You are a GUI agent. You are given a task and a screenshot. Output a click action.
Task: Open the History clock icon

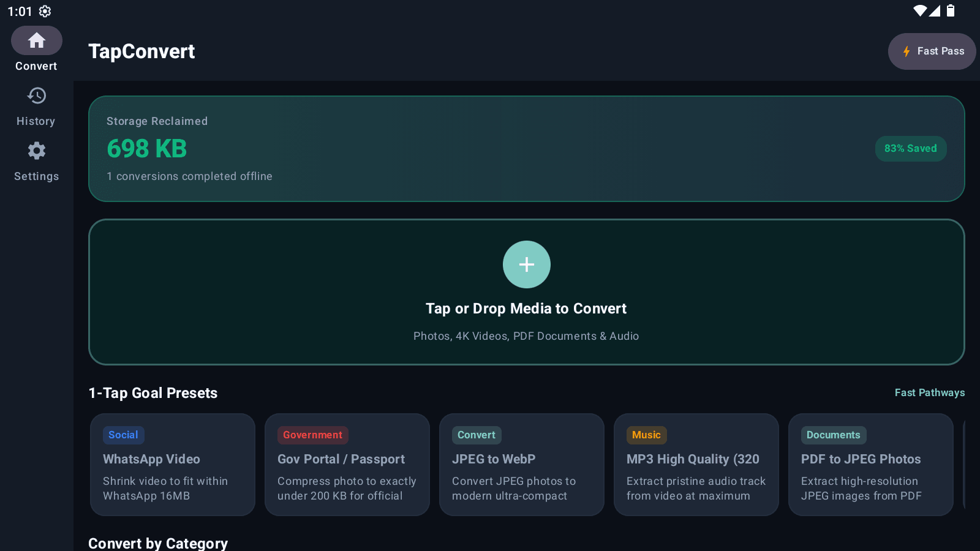37,96
